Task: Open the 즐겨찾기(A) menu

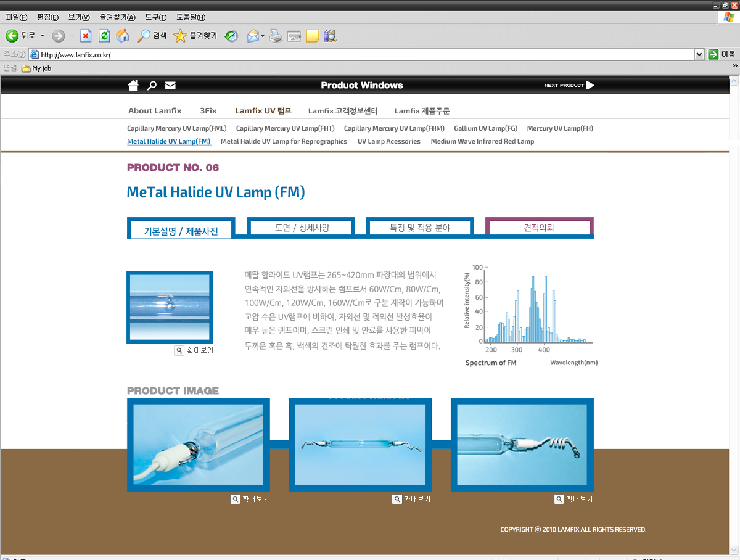Action: tap(117, 17)
